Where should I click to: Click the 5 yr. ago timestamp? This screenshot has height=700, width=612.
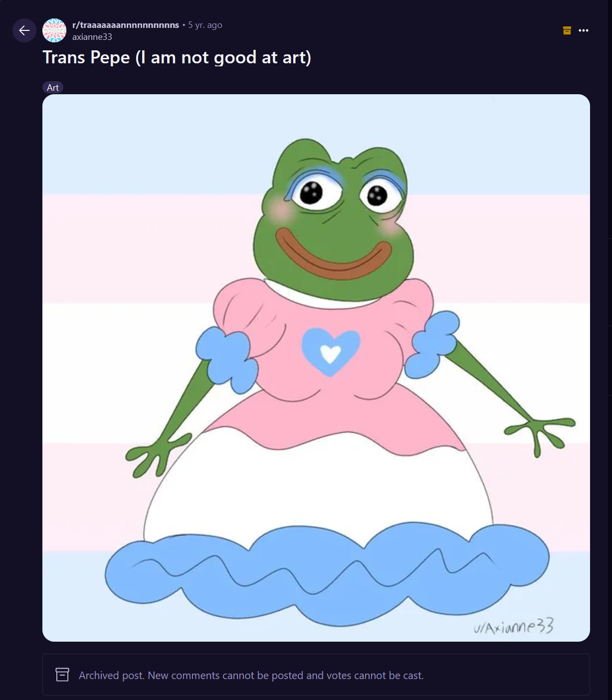click(x=205, y=25)
